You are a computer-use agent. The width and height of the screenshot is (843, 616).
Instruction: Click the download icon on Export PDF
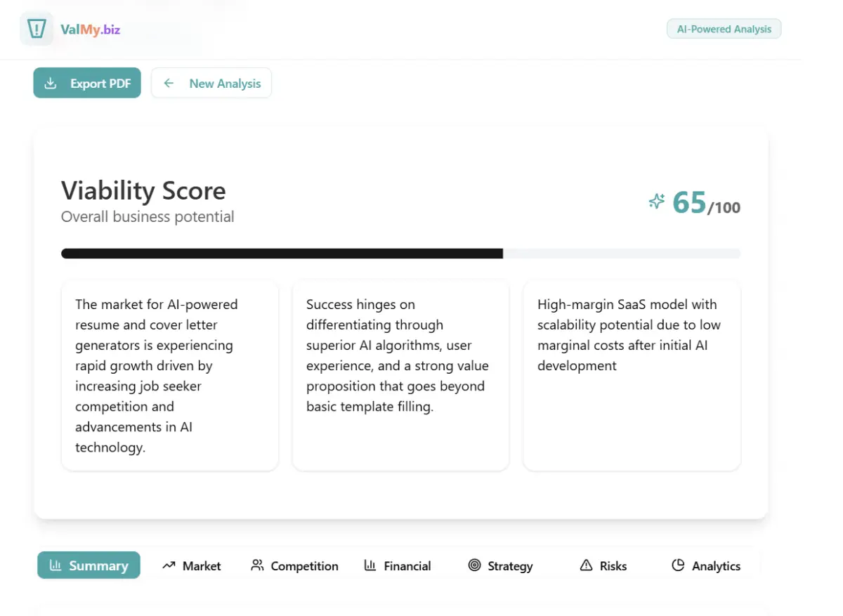(x=51, y=84)
